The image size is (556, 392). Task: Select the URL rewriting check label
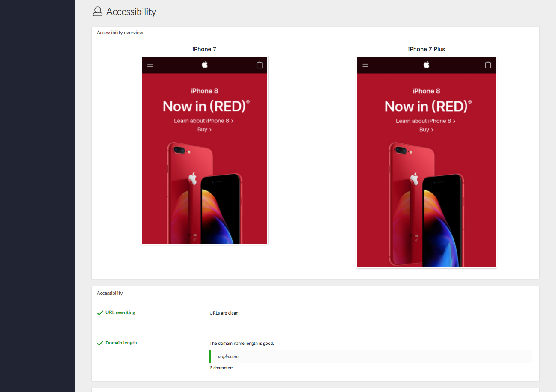120,313
